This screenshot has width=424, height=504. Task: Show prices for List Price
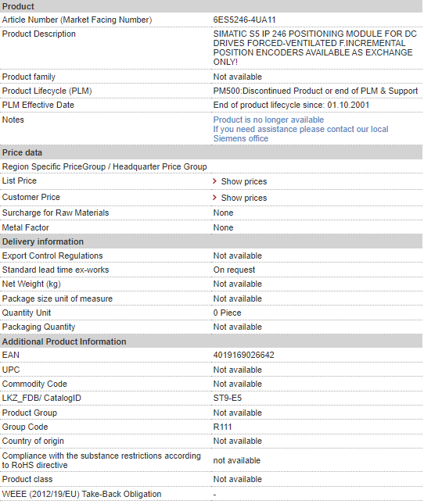tap(244, 181)
